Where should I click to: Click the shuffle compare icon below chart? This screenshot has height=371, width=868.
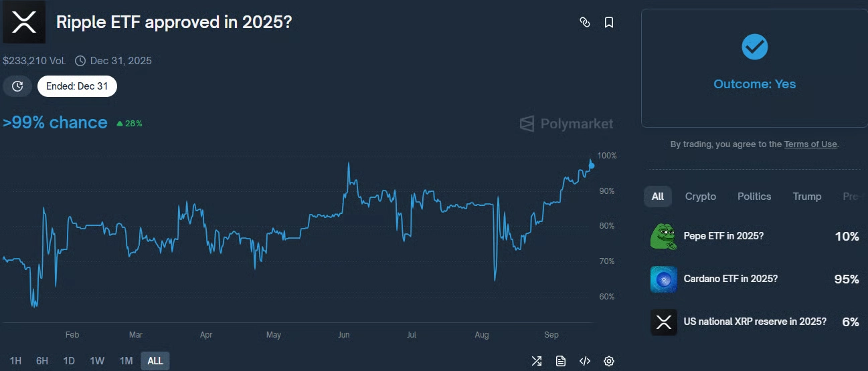[536, 361]
